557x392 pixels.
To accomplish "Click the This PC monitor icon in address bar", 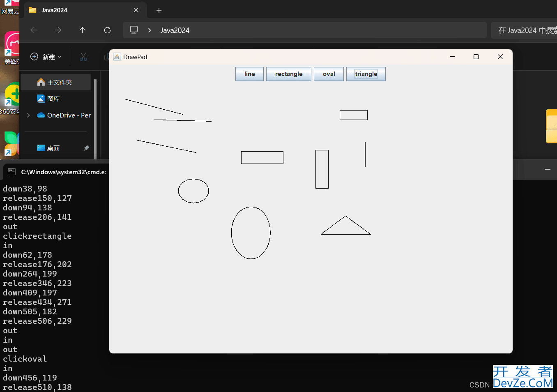I will click(134, 30).
